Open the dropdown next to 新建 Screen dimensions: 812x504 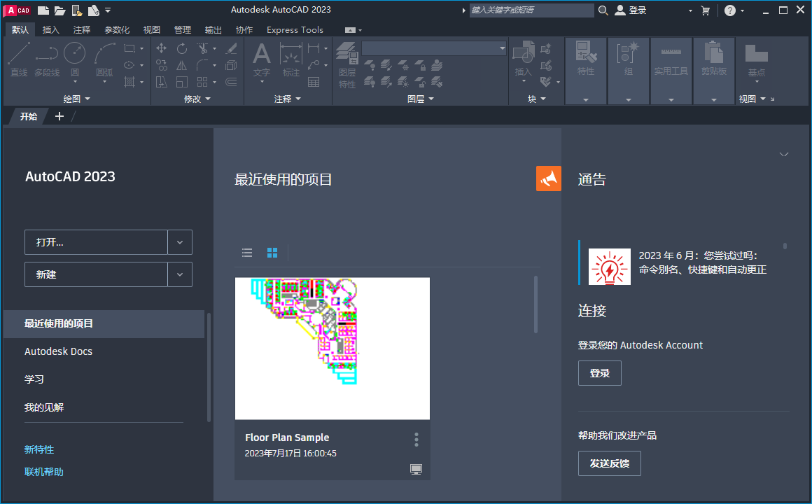pyautogui.click(x=180, y=274)
